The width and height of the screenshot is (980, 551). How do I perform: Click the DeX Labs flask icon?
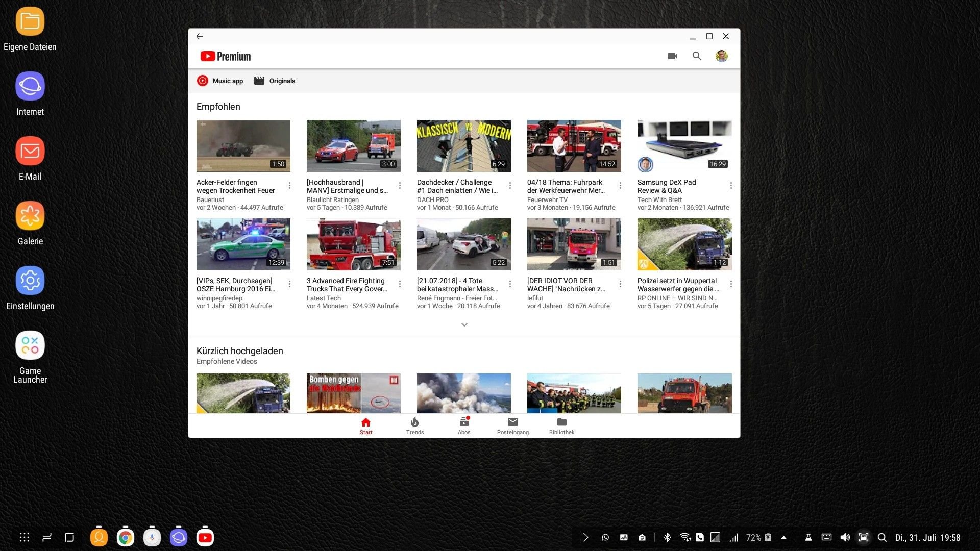click(x=808, y=537)
